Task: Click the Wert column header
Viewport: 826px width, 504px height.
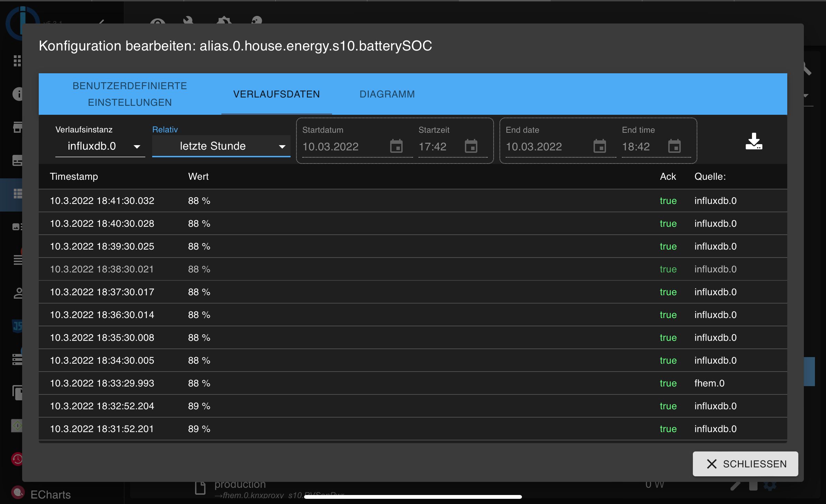Action: (198, 176)
